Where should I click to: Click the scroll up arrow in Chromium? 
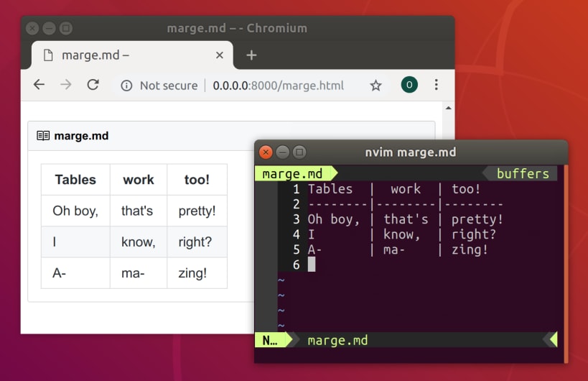tap(448, 108)
